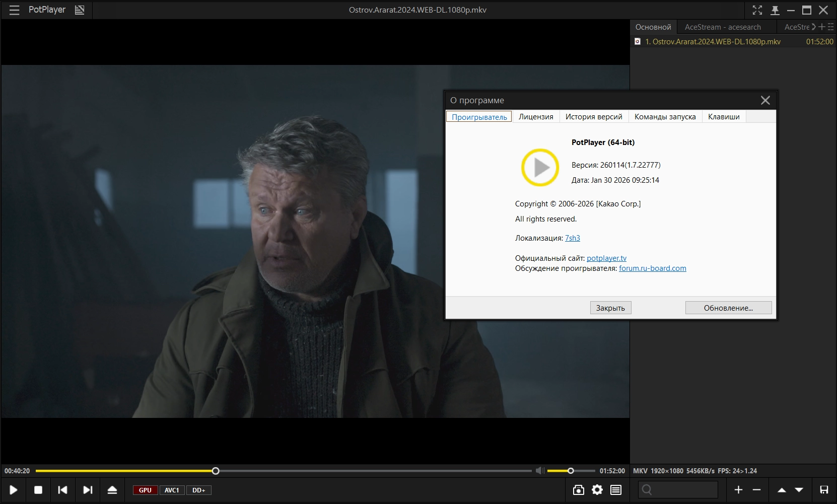Switch to the Лицензия tab
The width and height of the screenshot is (837, 504).
[536, 117]
